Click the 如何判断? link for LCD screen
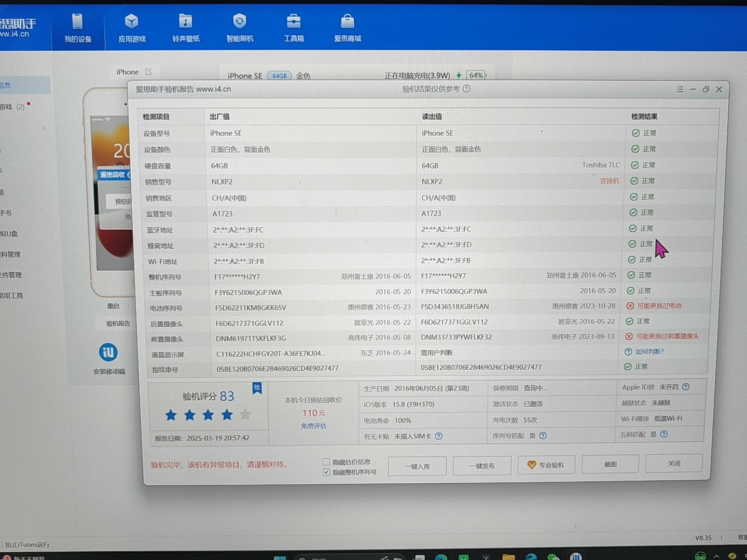This screenshot has height=560, width=747. pyautogui.click(x=649, y=352)
